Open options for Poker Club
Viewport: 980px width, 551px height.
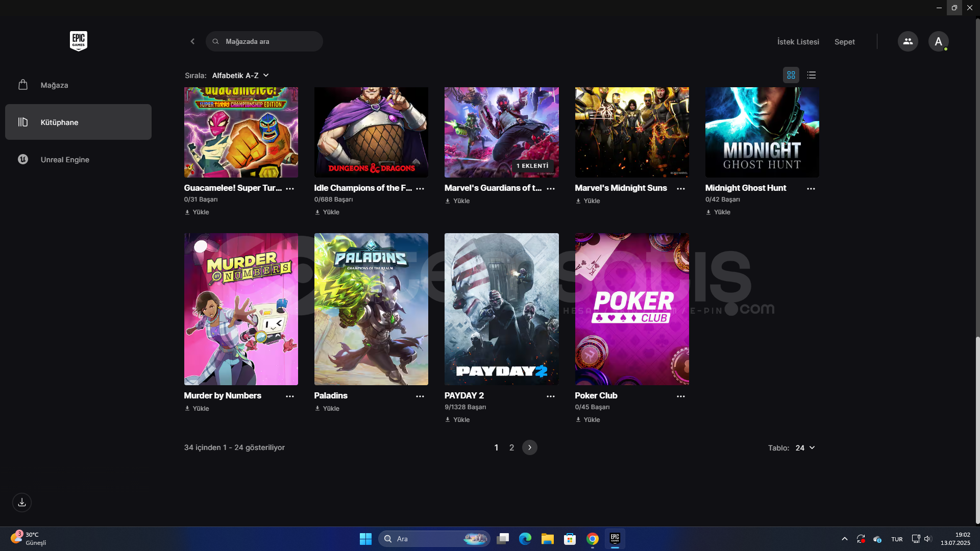(x=681, y=396)
